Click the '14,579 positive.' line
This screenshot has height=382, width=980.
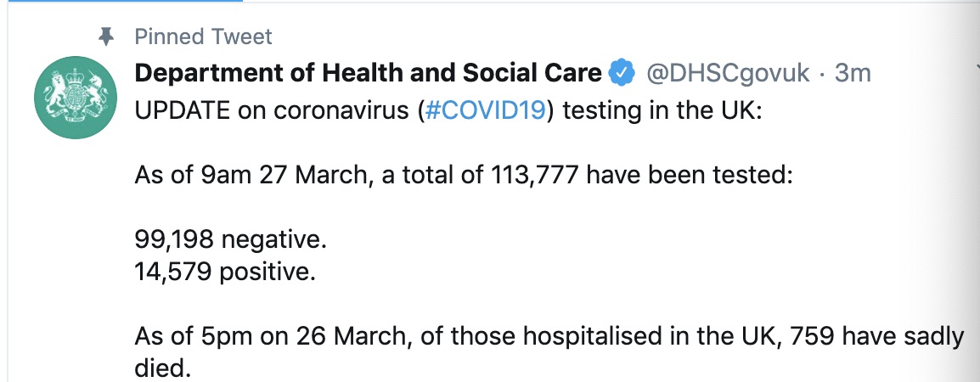click(225, 272)
